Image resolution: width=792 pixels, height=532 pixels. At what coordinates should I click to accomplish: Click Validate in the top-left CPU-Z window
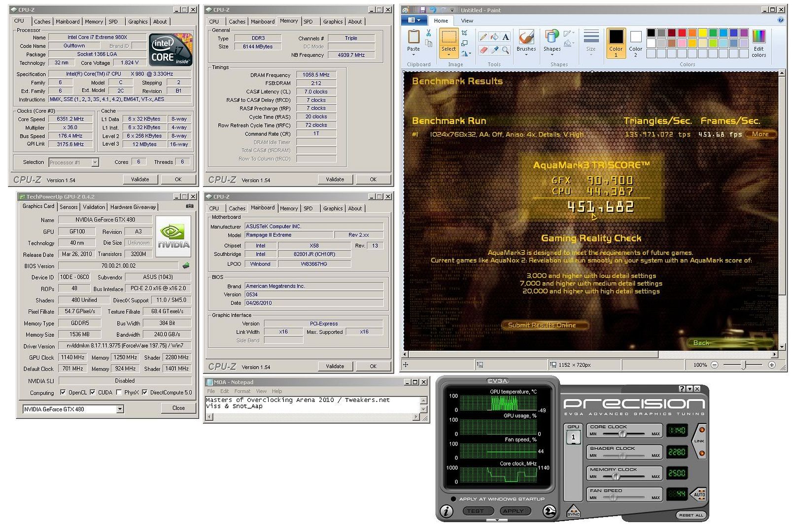tap(140, 179)
